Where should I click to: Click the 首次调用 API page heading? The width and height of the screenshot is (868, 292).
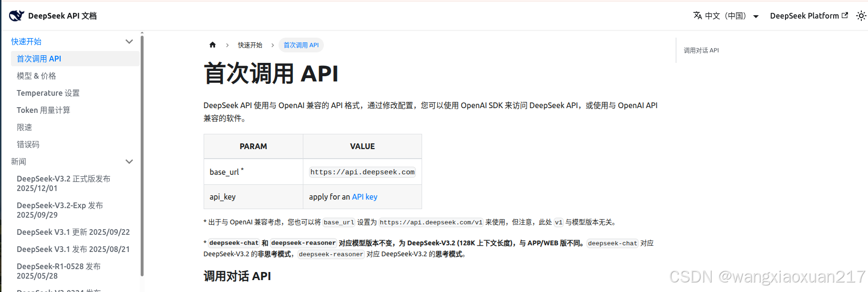pos(271,74)
